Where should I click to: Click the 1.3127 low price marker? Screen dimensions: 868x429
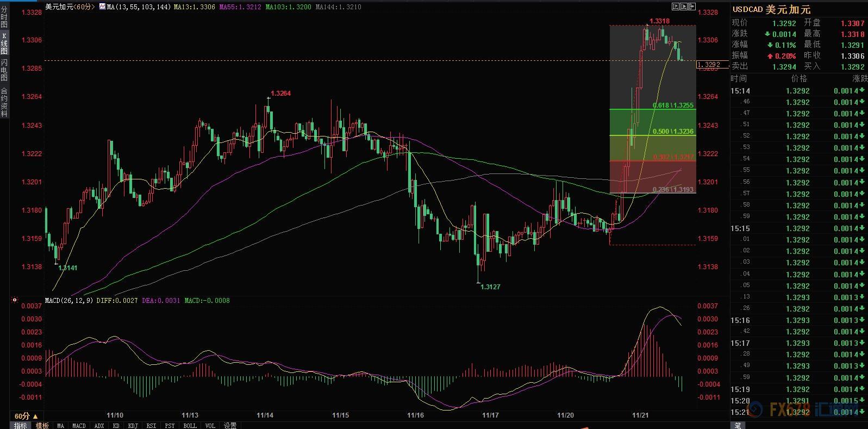pos(490,287)
